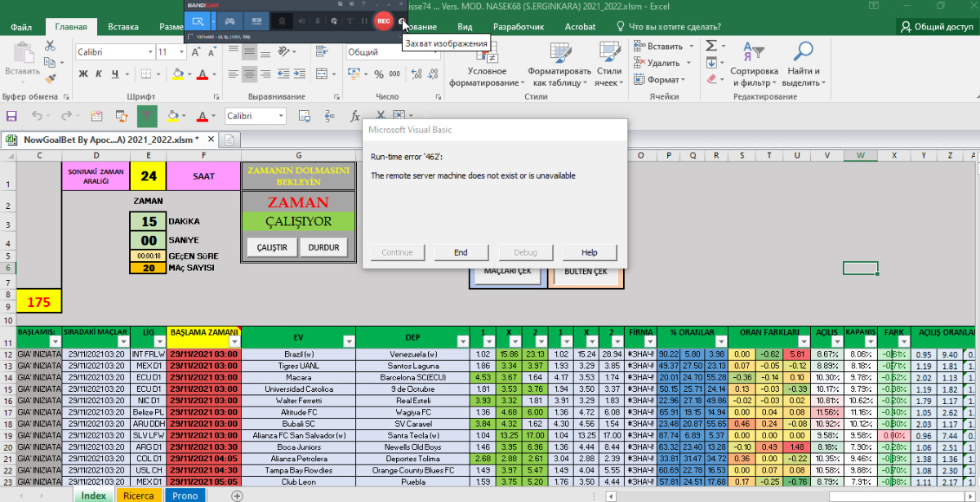Click End in the Visual Basic error dialog
Image resolution: width=980 pixels, height=502 pixels.
pos(461,252)
